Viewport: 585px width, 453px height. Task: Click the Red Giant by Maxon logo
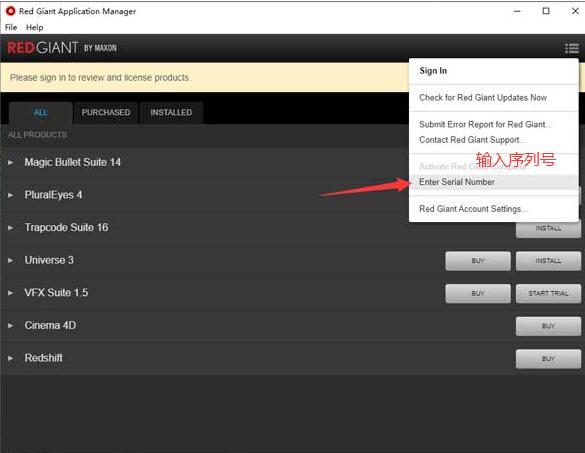[x=62, y=48]
